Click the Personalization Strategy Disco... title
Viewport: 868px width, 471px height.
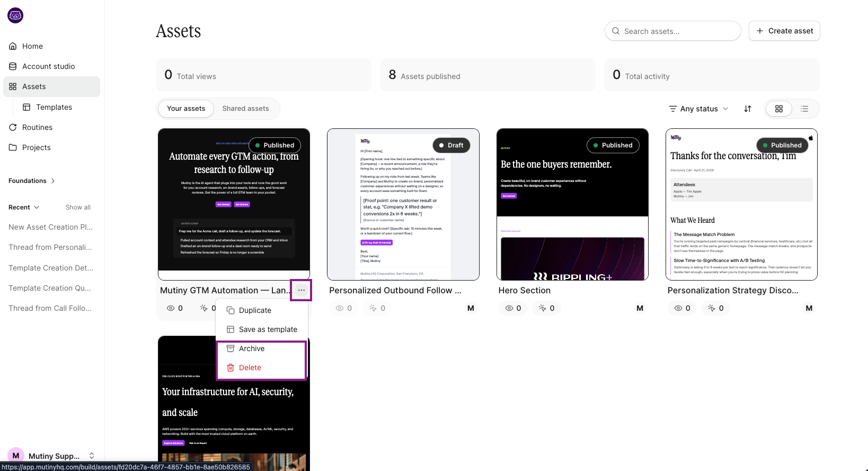pyautogui.click(x=733, y=290)
